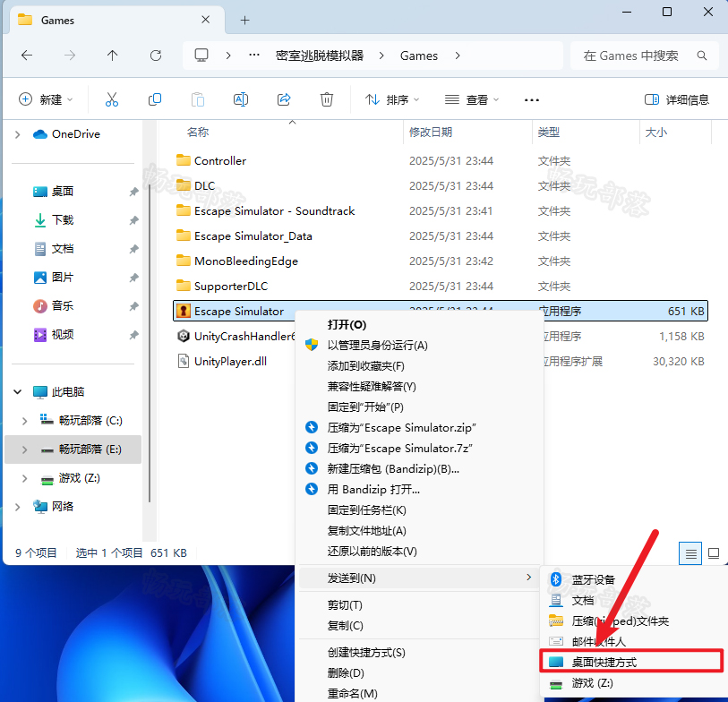Open Desktop (桌面) in sidebar

click(63, 192)
